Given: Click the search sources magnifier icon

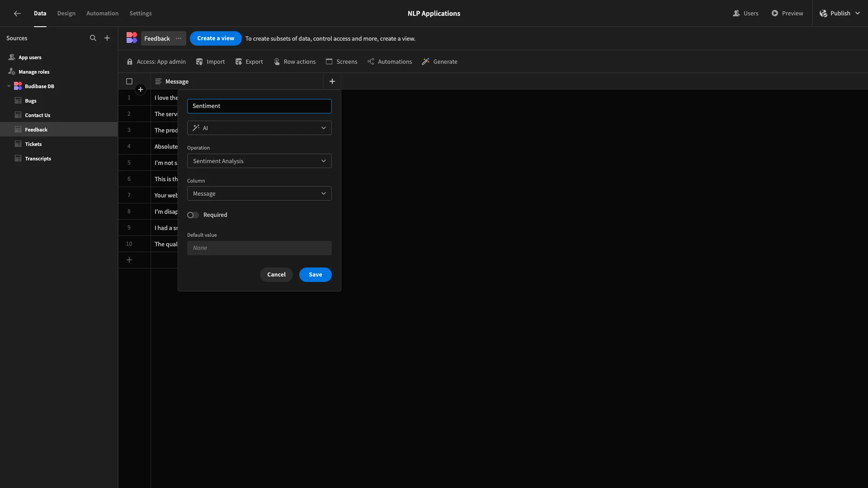Looking at the screenshot, I should point(93,38).
